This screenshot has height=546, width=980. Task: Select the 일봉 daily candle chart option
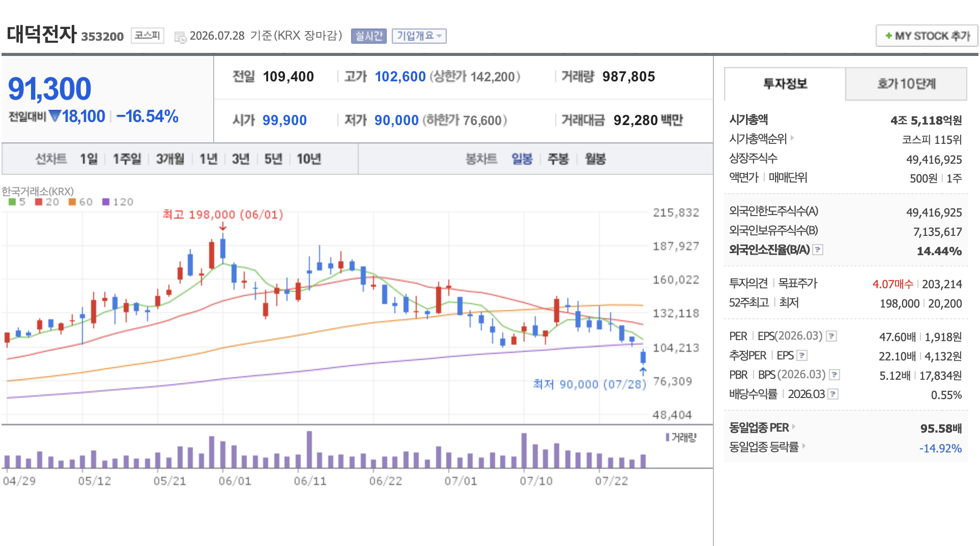(522, 159)
